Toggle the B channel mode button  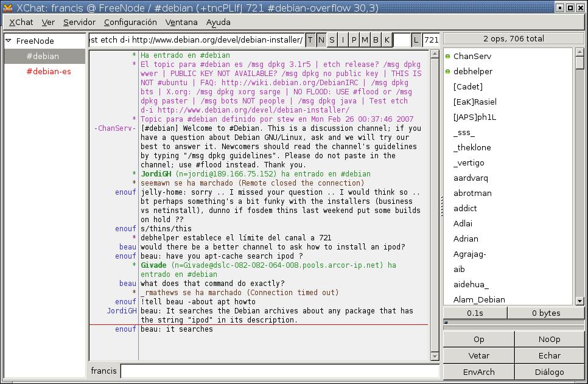click(376, 40)
